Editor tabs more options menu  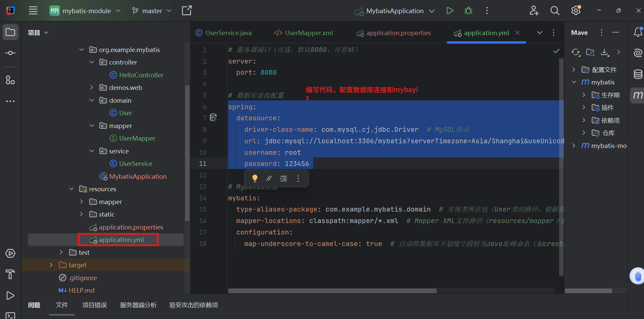[553, 32]
